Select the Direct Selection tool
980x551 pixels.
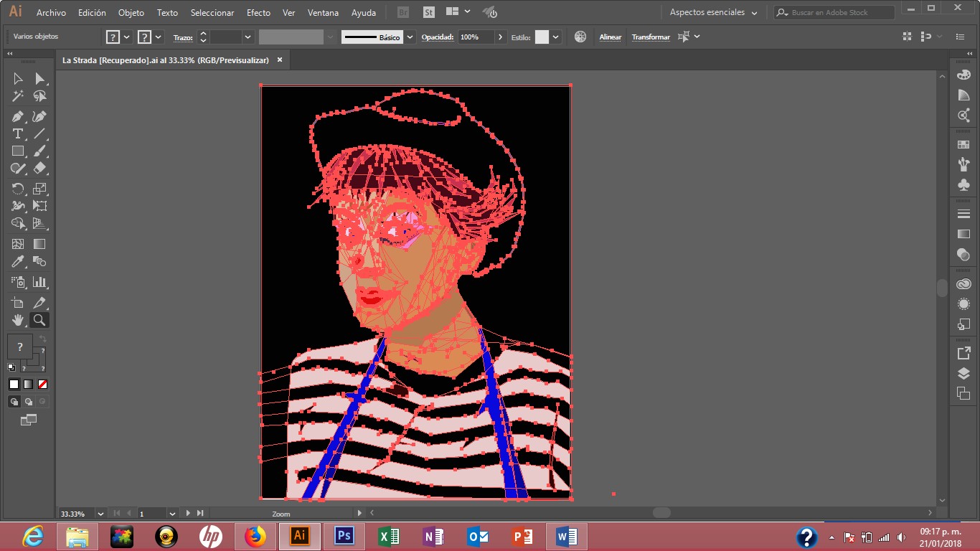coord(40,78)
